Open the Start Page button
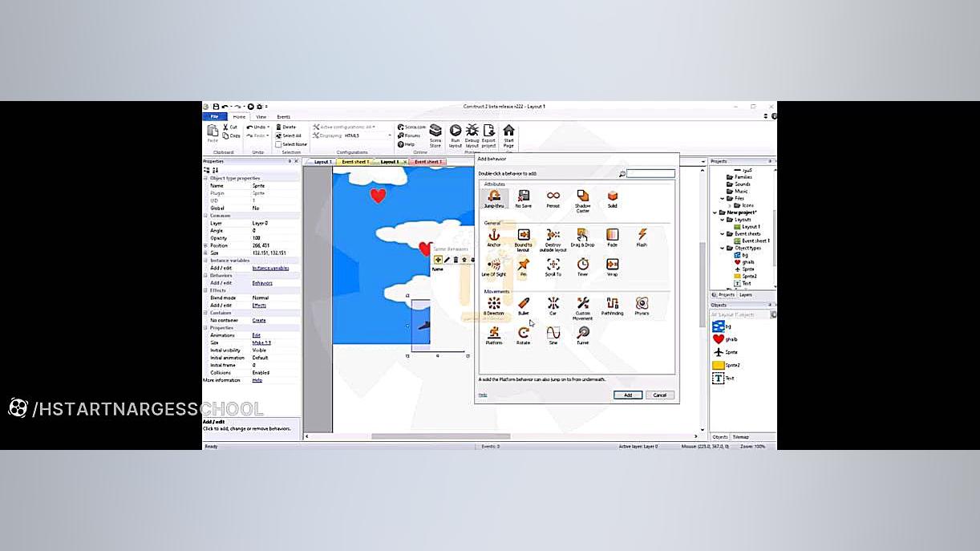980x551 pixels. click(508, 136)
